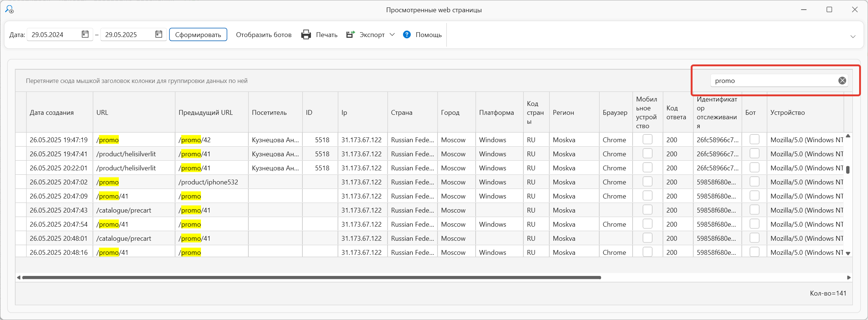Click /product/iphone532 previous URL cell
Image resolution: width=868 pixels, height=320 pixels.
(208, 182)
